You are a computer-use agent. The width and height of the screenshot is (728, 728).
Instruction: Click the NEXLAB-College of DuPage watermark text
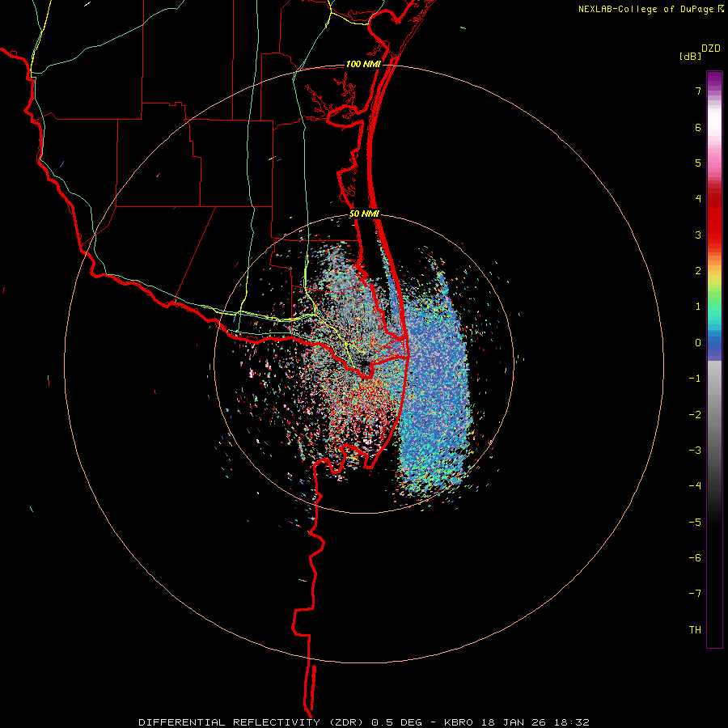pyautogui.click(x=645, y=9)
